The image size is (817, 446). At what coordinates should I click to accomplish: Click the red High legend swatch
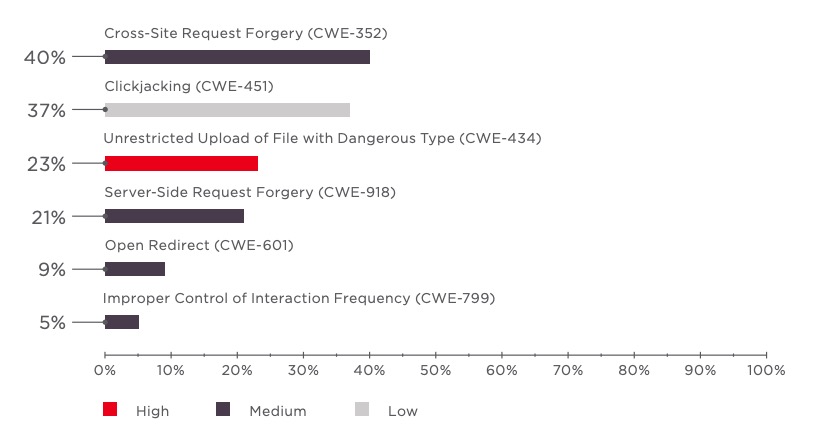[110, 410]
